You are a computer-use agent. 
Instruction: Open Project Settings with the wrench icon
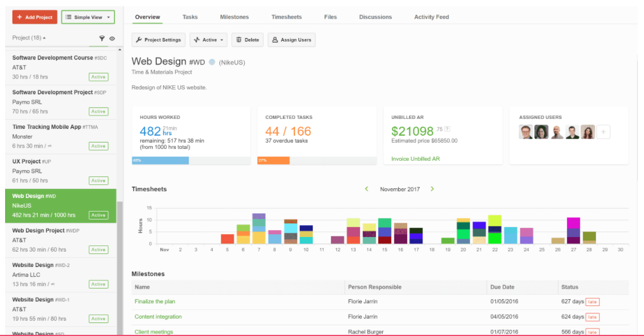tap(158, 40)
